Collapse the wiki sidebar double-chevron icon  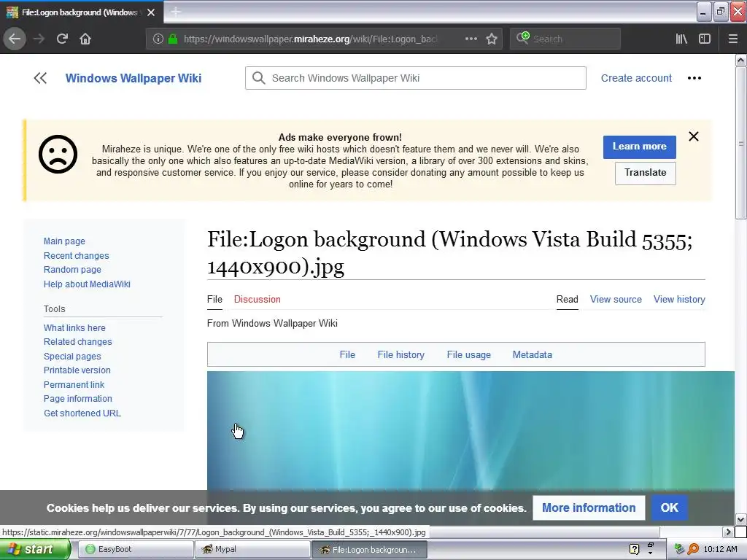click(x=41, y=78)
